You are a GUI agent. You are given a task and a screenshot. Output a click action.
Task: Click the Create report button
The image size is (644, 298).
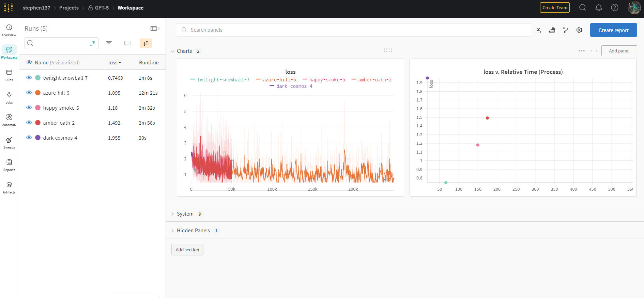pos(613,30)
